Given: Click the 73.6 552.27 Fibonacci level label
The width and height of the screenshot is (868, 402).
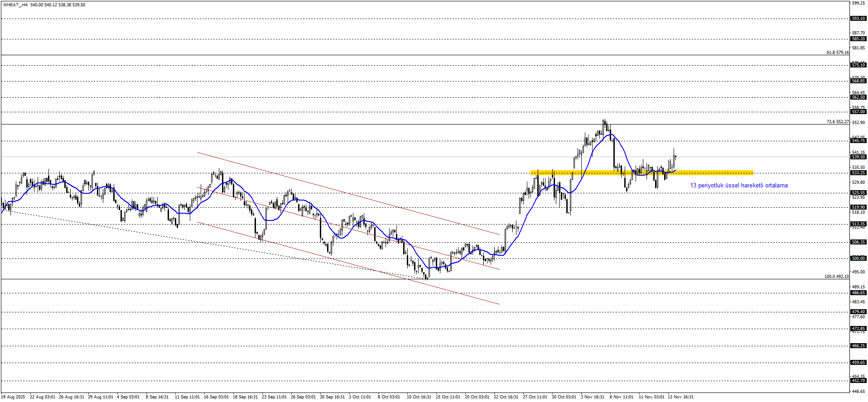Looking at the screenshot, I should (837, 122).
